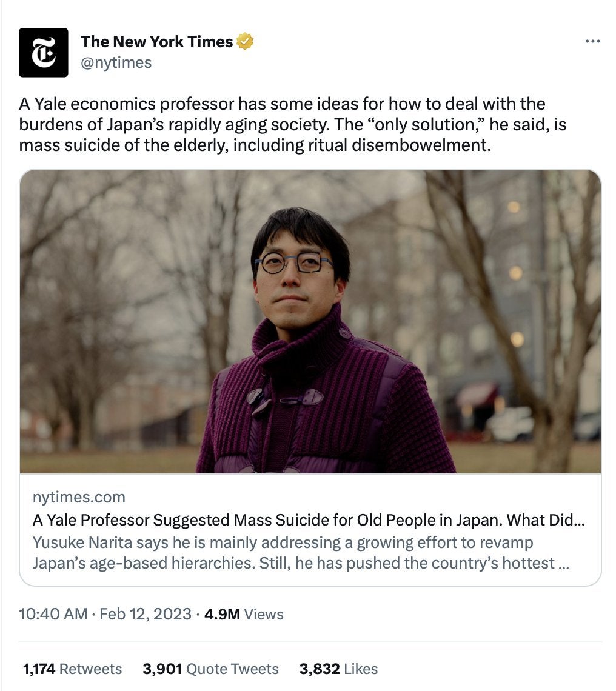616x691 pixels.
Task: Click the nytimes.com domain in the link card
Action: click(x=79, y=497)
